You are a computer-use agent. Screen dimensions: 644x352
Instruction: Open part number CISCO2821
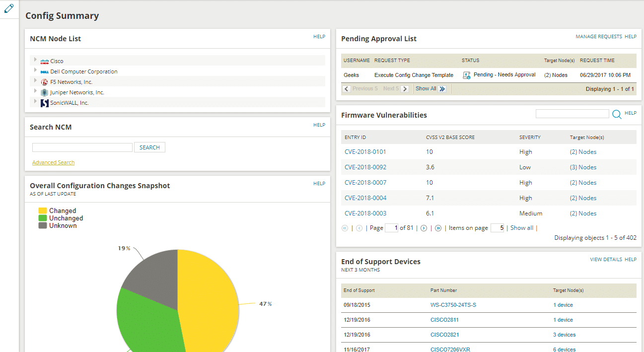pos(444,335)
